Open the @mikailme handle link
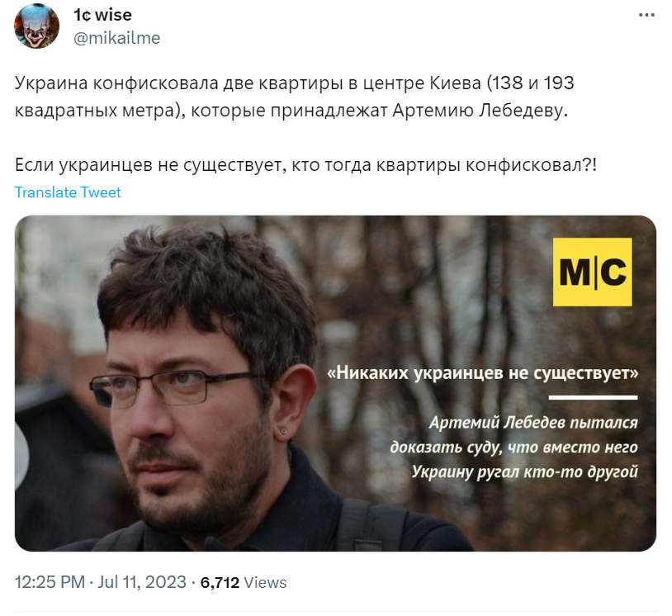The width and height of the screenshot is (672, 616). coord(116,38)
